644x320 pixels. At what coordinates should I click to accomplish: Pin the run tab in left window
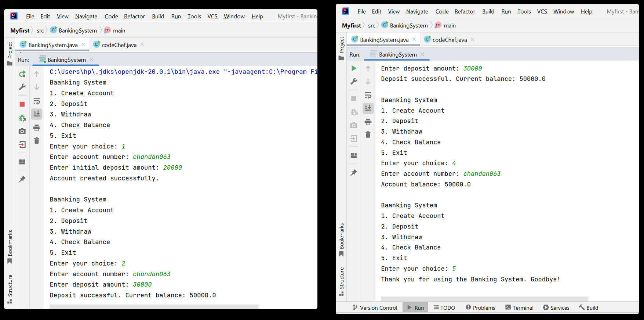click(x=22, y=179)
